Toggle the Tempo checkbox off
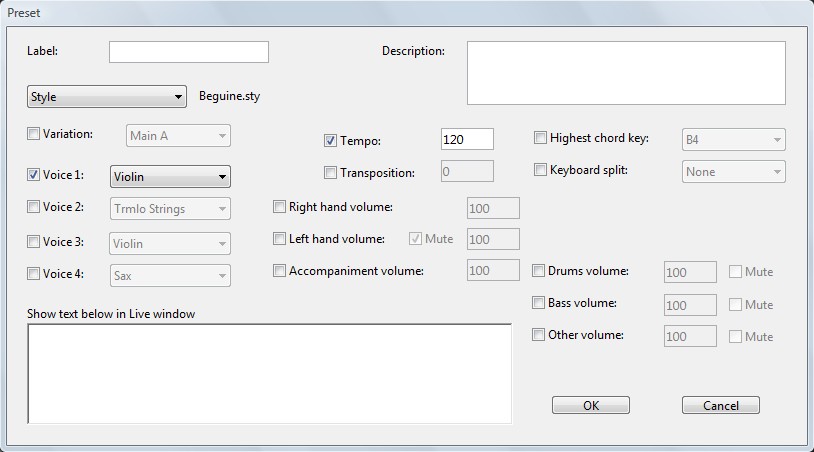Viewport: 814px width, 452px height. (x=331, y=140)
